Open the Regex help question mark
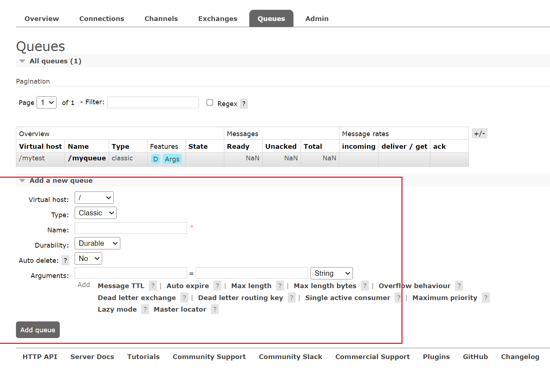Screen dimensions: 550x392 [x=244, y=104]
